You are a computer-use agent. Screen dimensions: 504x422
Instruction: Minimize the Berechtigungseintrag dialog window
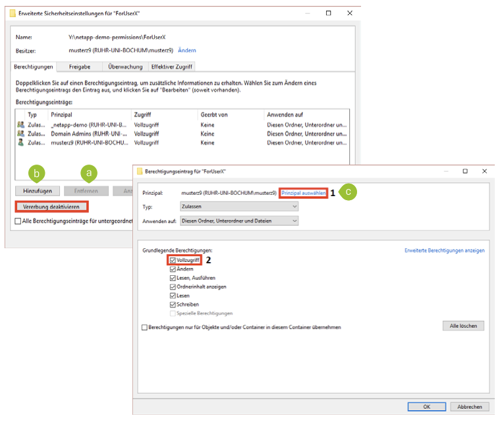pos(446,171)
